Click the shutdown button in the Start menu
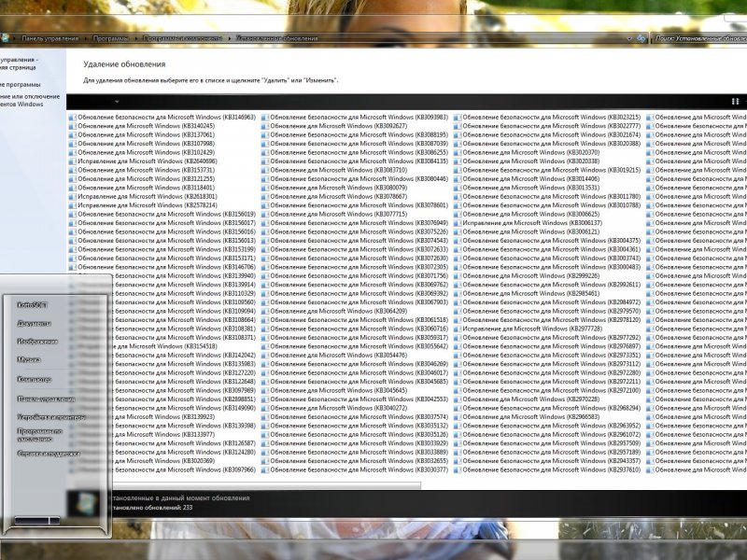This screenshot has width=747, height=560. (32, 521)
